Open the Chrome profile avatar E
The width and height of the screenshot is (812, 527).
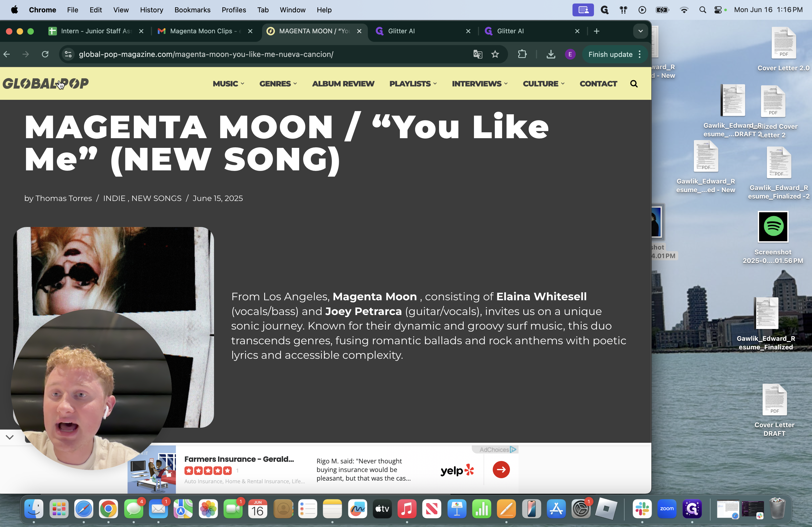pos(570,54)
